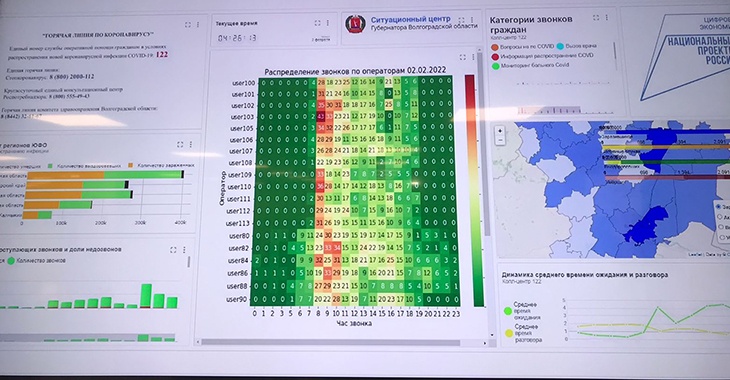Click the Leaflet attribution link on map

694,255
